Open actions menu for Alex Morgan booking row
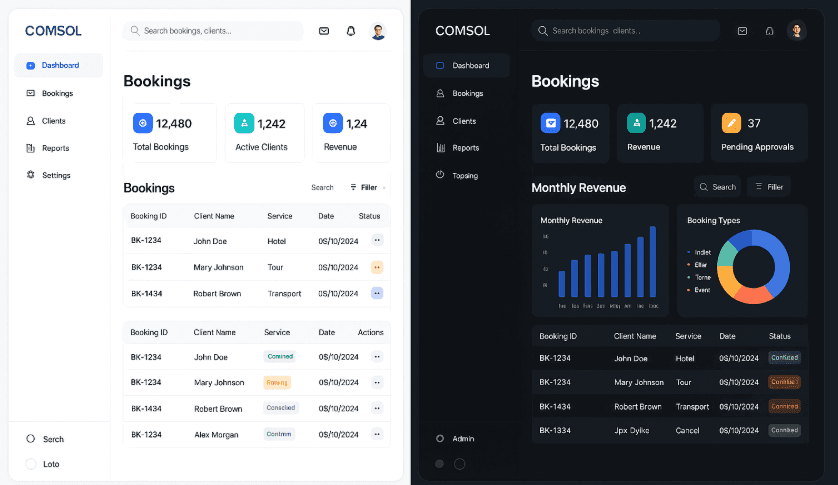Viewport: 838px width, 485px height. click(x=377, y=434)
